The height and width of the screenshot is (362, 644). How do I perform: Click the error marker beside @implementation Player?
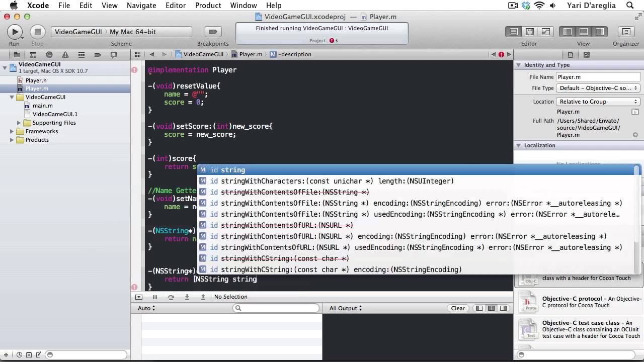click(x=134, y=70)
